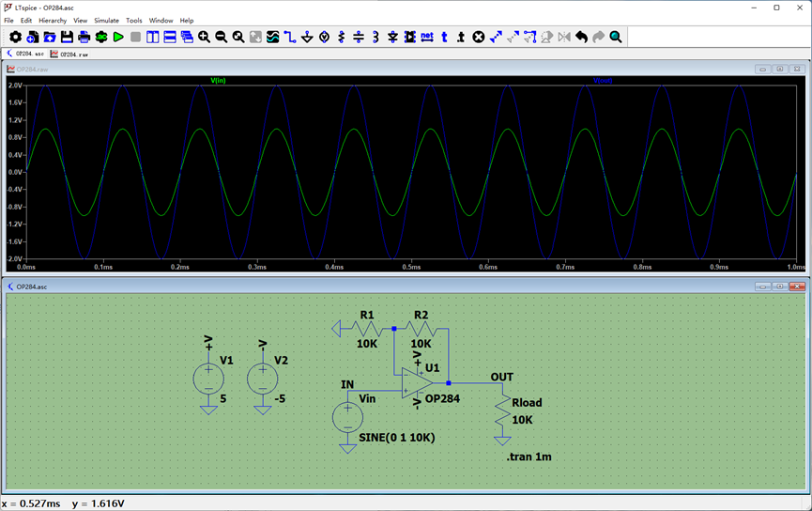
Task: Tile windows vertically via toolbar icon
Action: click(153, 37)
